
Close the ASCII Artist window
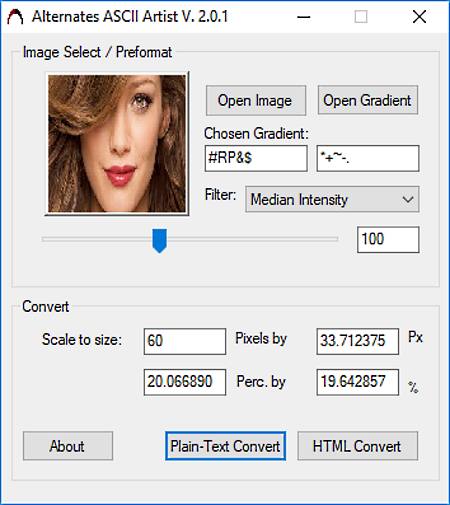click(419, 17)
